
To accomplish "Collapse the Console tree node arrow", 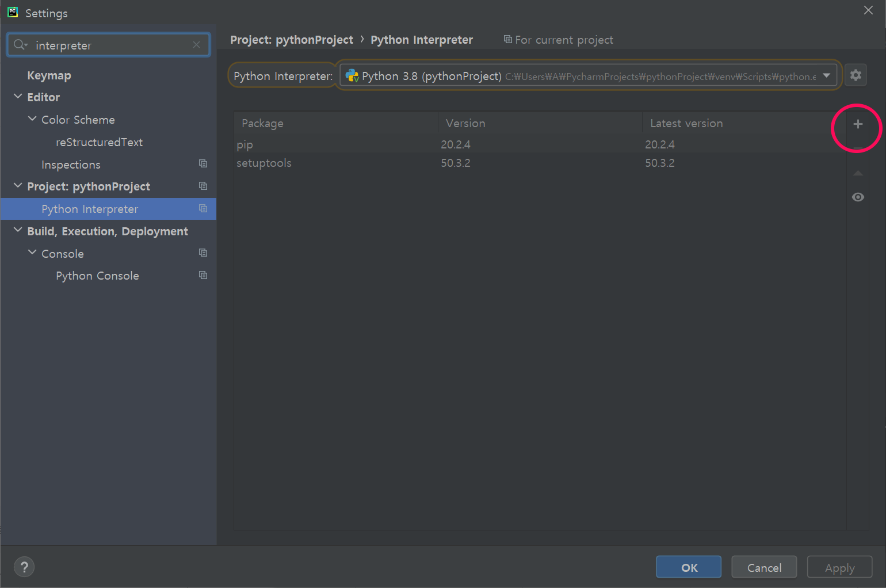I will (32, 253).
